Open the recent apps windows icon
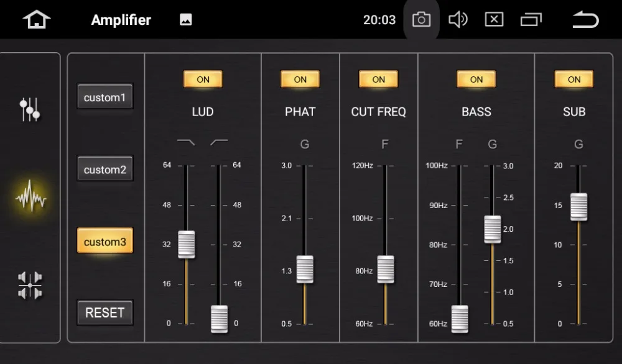 (x=531, y=19)
